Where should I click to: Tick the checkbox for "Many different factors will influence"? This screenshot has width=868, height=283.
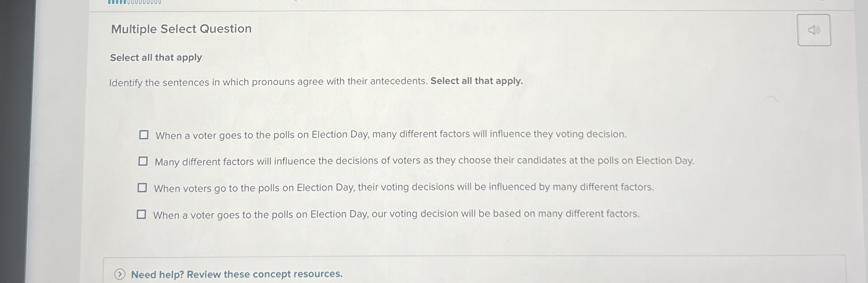click(x=143, y=161)
